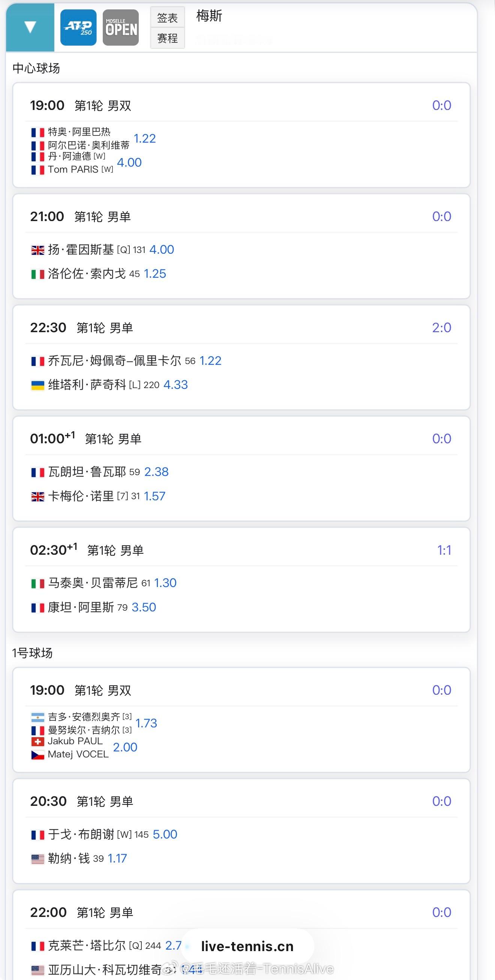
Task: Click the Moselle Open tournament logo
Action: coord(121,27)
